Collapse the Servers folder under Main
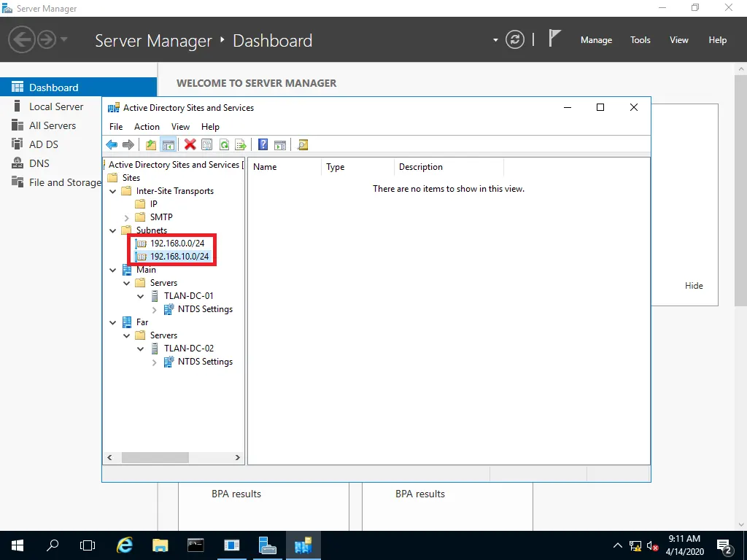This screenshot has height=560, width=747. (x=127, y=284)
